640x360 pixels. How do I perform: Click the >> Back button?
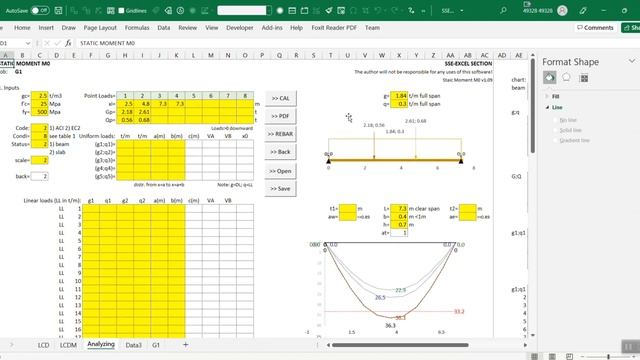tap(280, 152)
